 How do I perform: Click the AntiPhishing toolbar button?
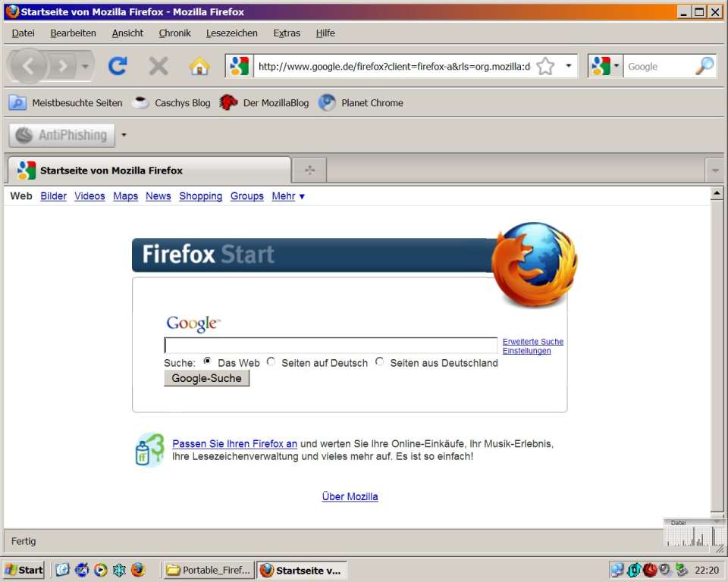pyautogui.click(x=61, y=135)
